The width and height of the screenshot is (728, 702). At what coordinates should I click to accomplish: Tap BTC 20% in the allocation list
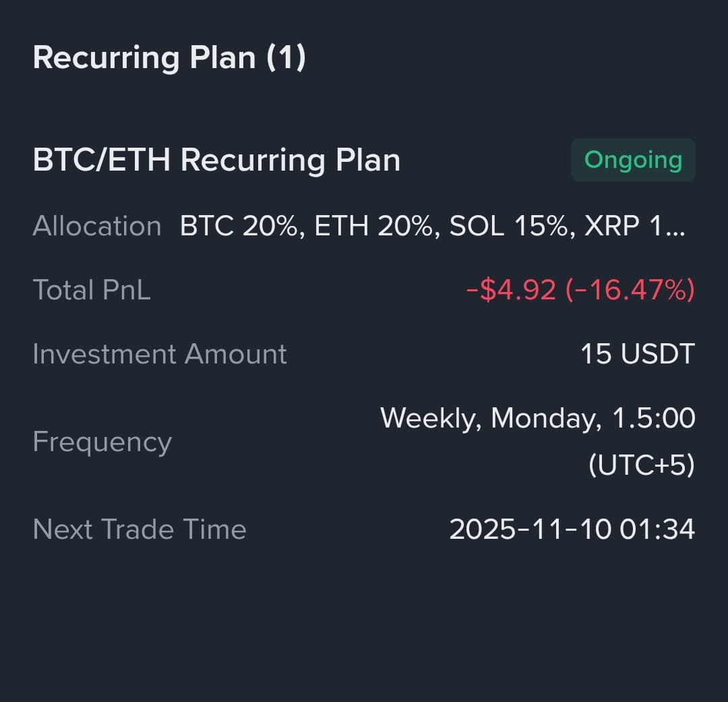point(239,226)
